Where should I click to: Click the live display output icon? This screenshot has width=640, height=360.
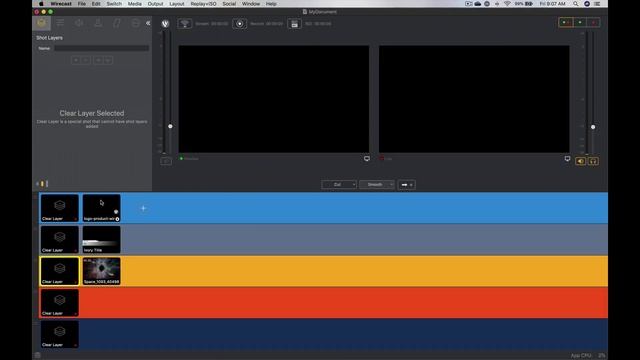(567, 158)
